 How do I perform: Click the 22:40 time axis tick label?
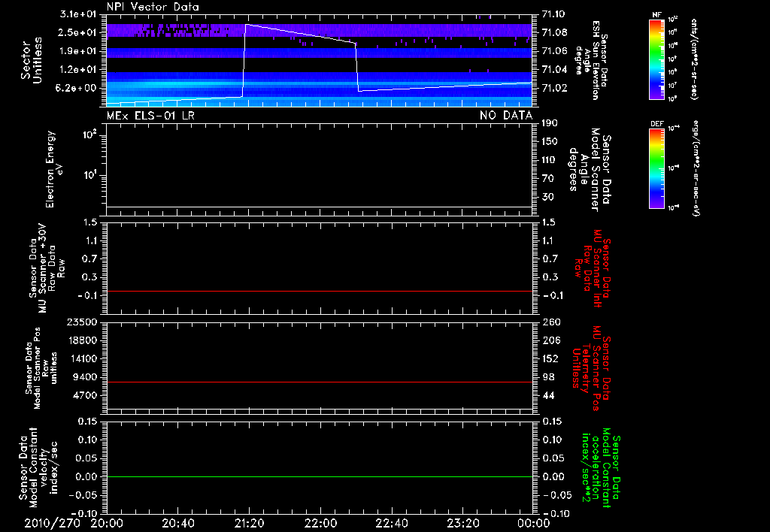391,523
